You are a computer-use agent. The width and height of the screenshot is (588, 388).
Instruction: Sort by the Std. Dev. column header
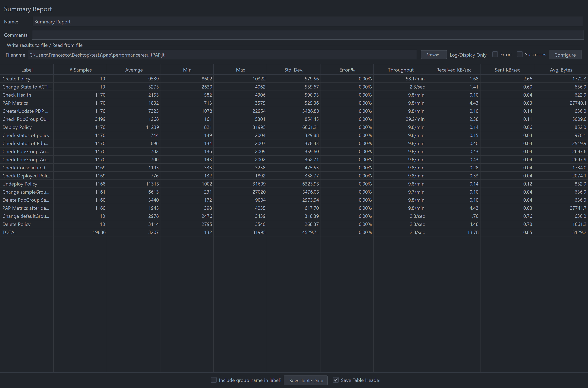tap(294, 70)
